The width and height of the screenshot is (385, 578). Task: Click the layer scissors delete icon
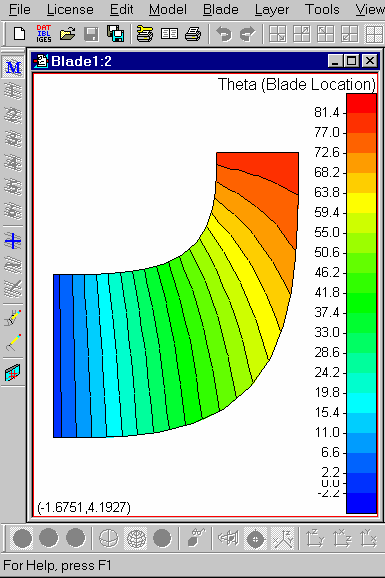coord(13,289)
